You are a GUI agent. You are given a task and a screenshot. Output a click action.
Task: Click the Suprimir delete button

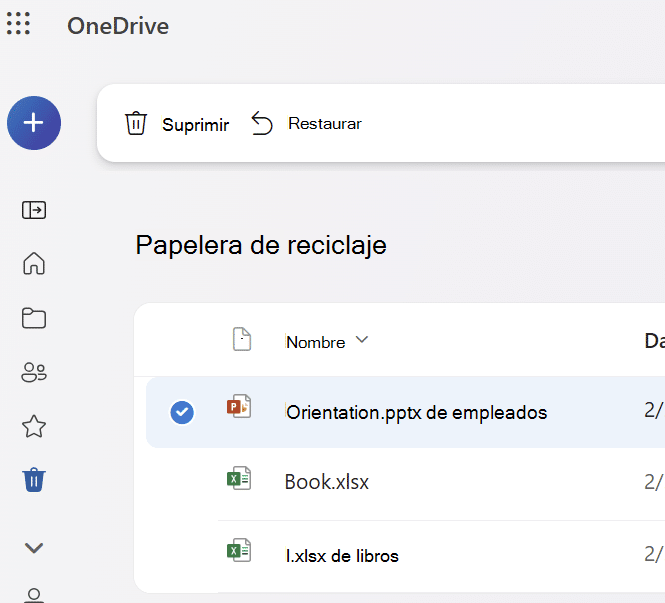tap(177, 124)
